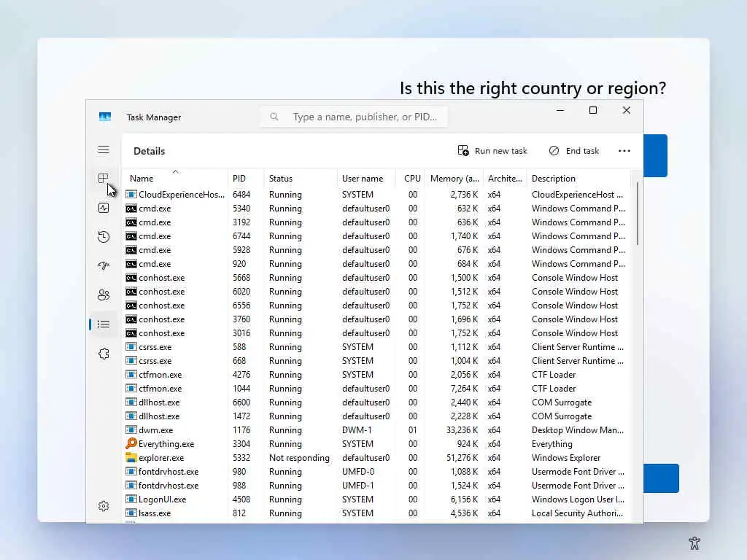Click the explorer.exe folder icon
The height and width of the screenshot is (560, 747).
pos(131,458)
